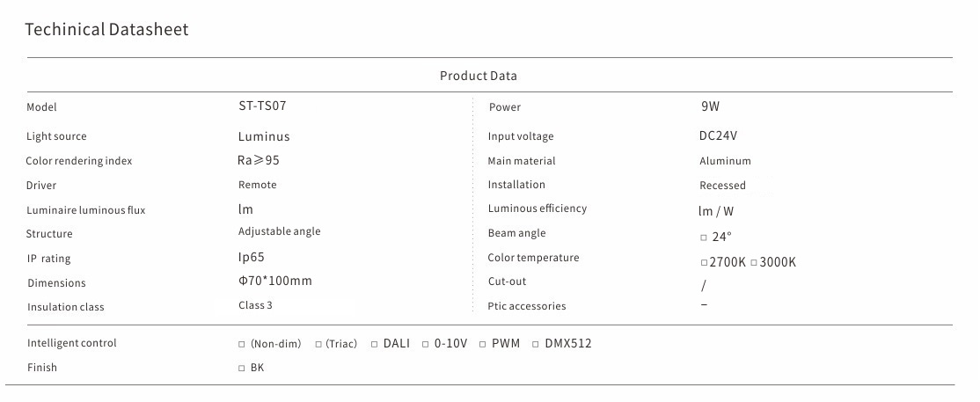980x402 pixels.
Task: Click the ST-TS07 model value
Action: click(x=262, y=106)
